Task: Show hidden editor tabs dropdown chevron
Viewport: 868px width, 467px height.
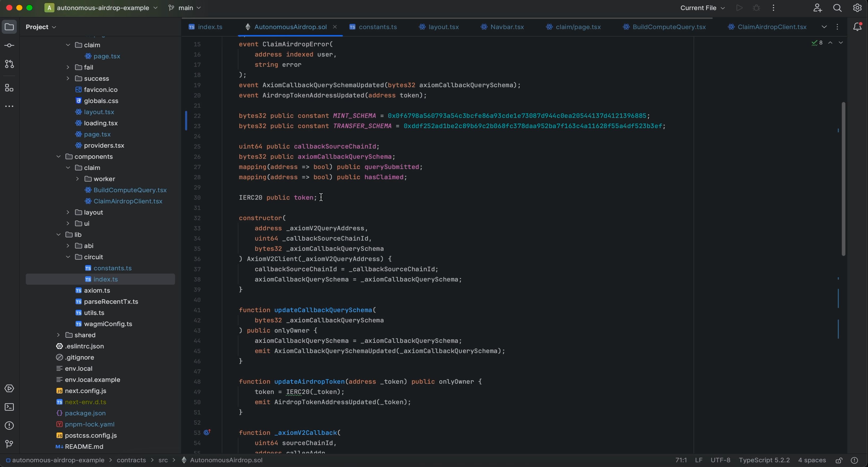Action: pyautogui.click(x=824, y=27)
